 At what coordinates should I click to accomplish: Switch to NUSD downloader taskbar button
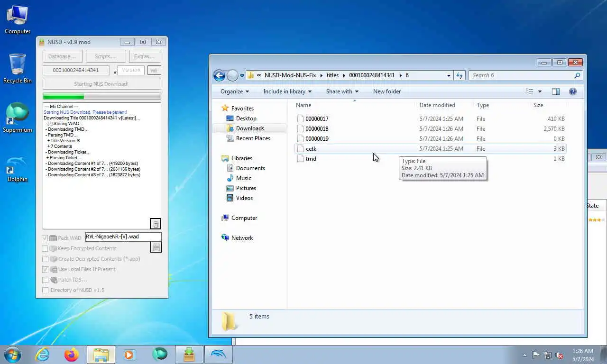(189, 355)
